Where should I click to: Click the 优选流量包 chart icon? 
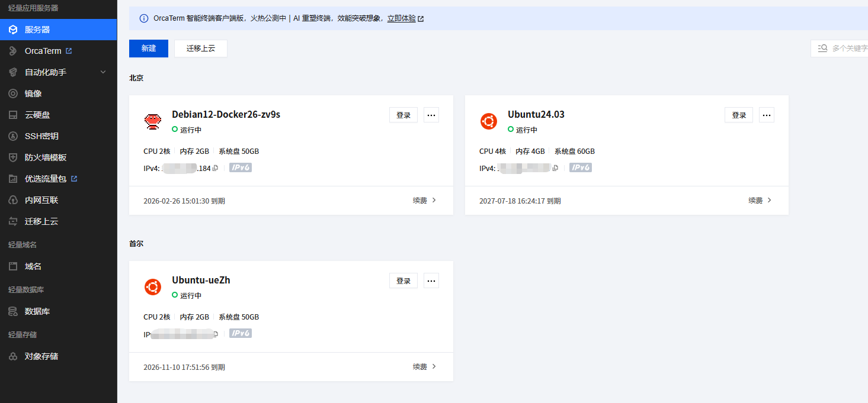tap(13, 179)
